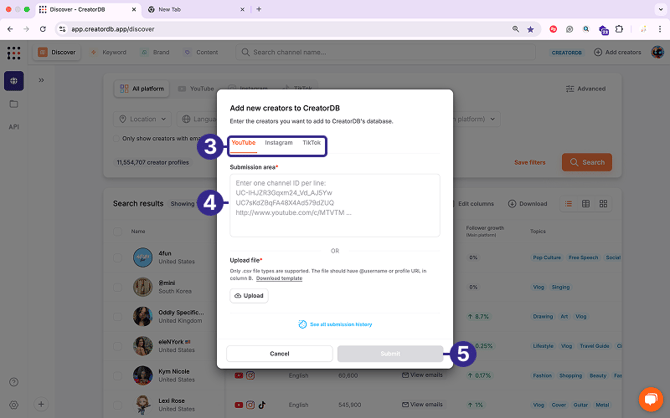Click View emails for Kym Nicole
This screenshot has width=670, height=418.
pyautogui.click(x=422, y=375)
